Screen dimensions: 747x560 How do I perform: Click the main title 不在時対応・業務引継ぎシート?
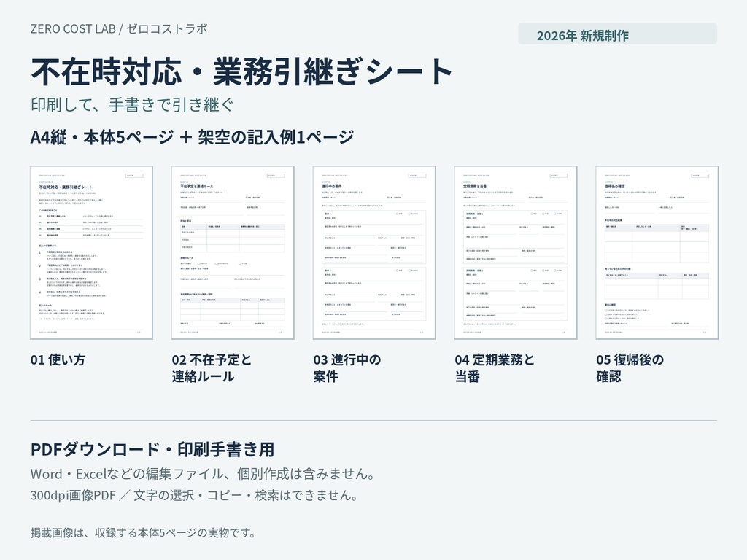point(241,72)
